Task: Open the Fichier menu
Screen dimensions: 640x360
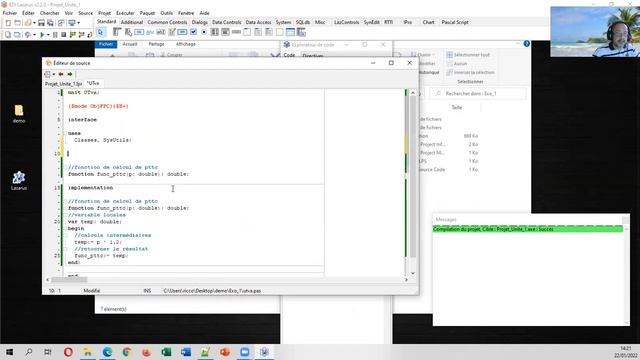Action: click(10, 13)
